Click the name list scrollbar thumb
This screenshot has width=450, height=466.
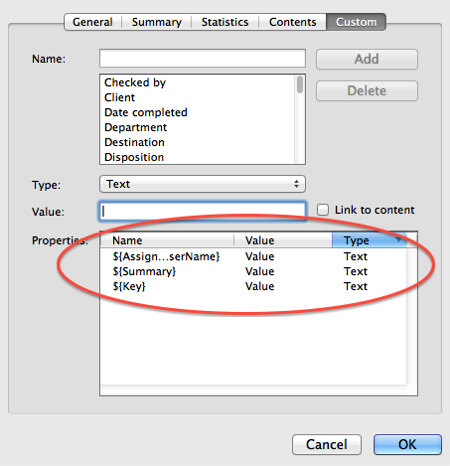click(x=300, y=84)
